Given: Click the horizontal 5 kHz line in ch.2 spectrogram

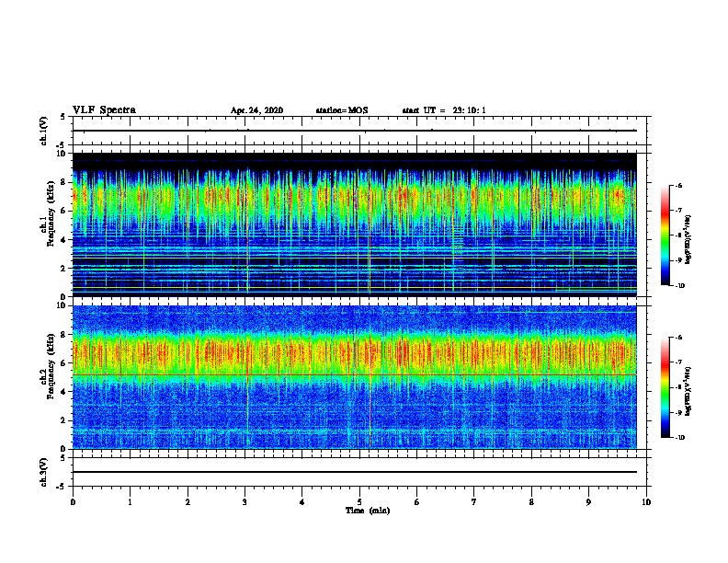Looking at the screenshot, I should tap(355, 374).
